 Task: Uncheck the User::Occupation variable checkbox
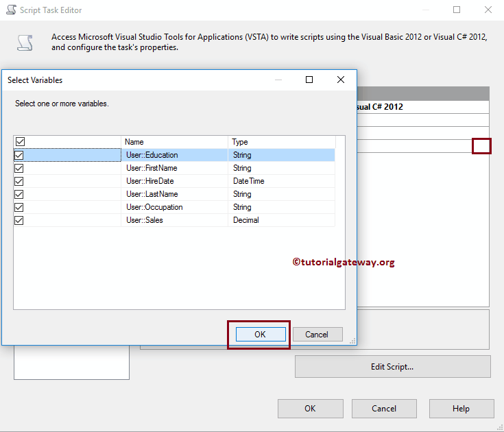(19, 207)
